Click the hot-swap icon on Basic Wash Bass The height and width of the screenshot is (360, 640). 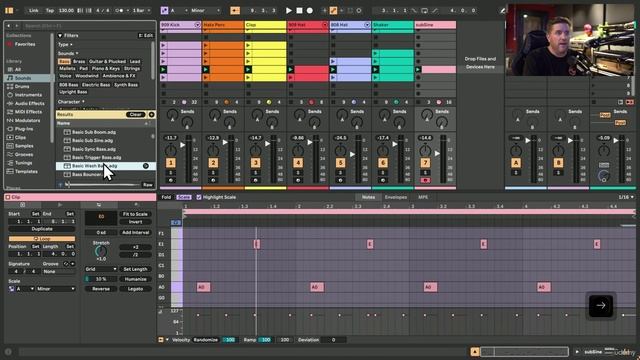tap(146, 166)
